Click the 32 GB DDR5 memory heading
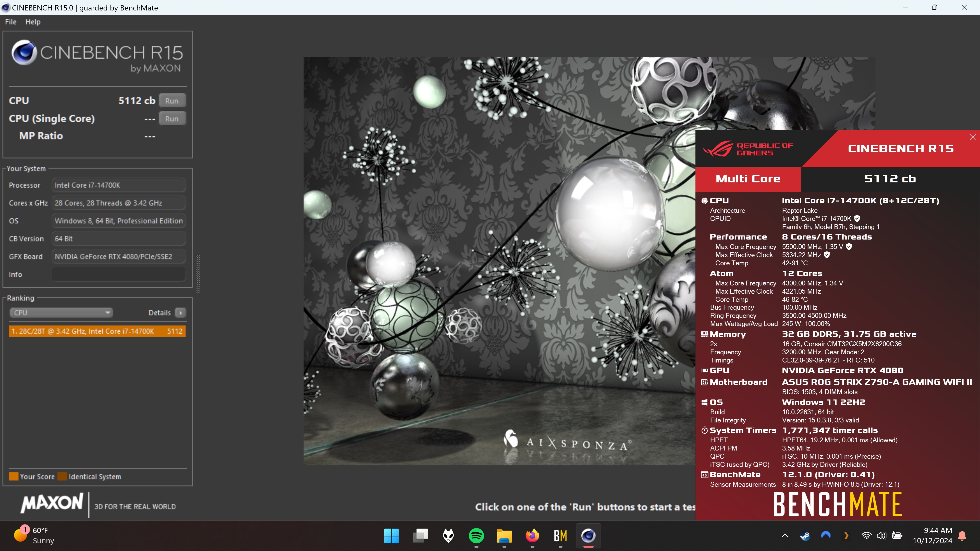980x551 pixels. pos(849,334)
